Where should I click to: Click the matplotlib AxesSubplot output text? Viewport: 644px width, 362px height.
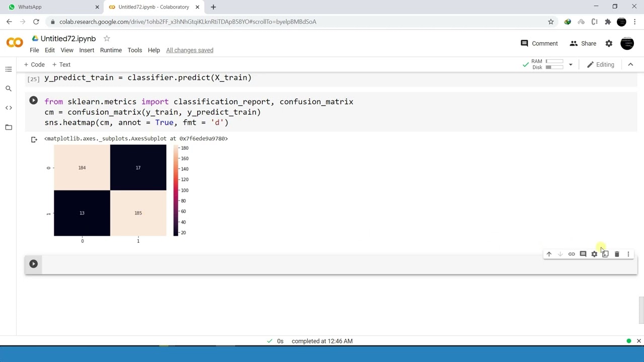[x=136, y=138]
